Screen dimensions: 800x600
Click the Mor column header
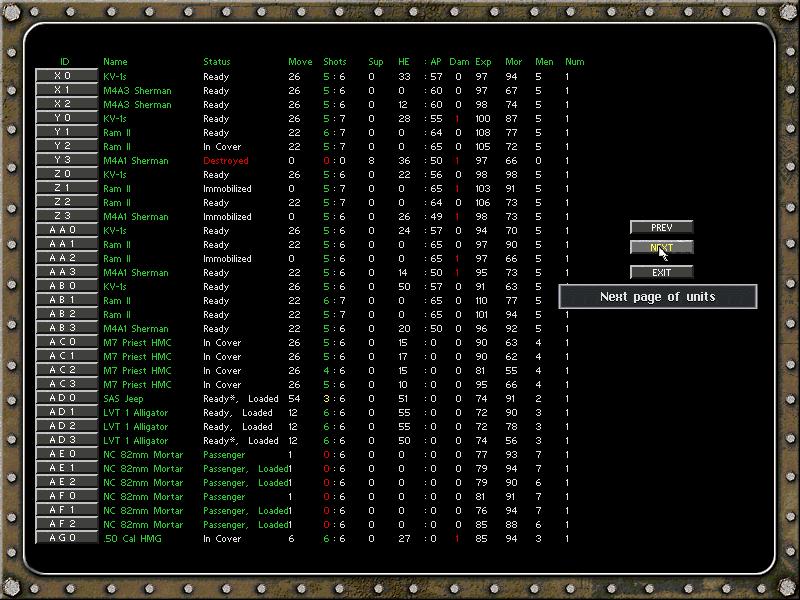click(513, 62)
